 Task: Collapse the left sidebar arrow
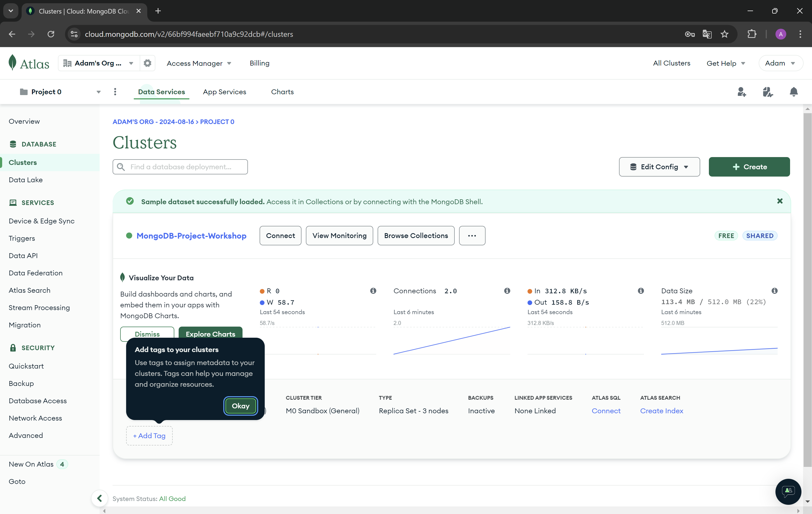click(x=100, y=498)
